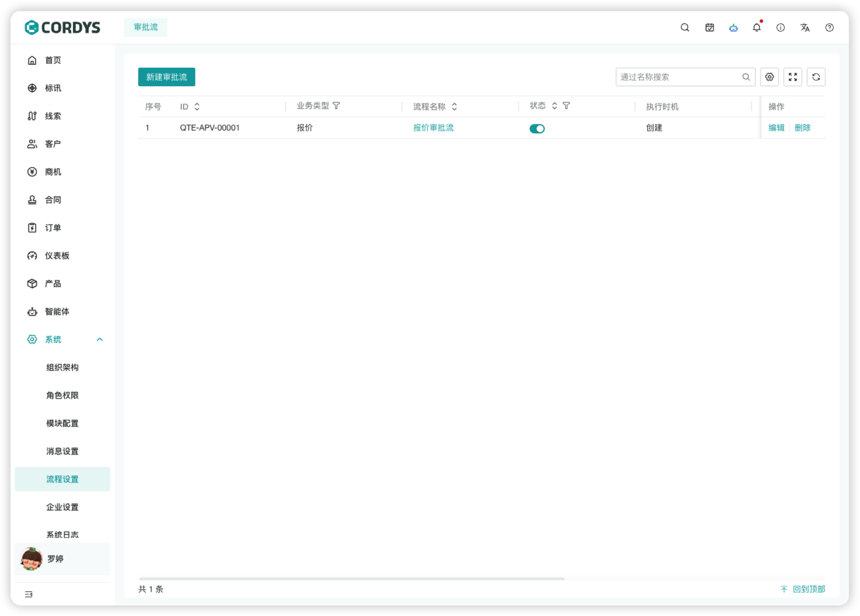Screen dimensions: 860x616
Task: Click 编辑 for QTE-APV-00001
Action: coord(776,128)
